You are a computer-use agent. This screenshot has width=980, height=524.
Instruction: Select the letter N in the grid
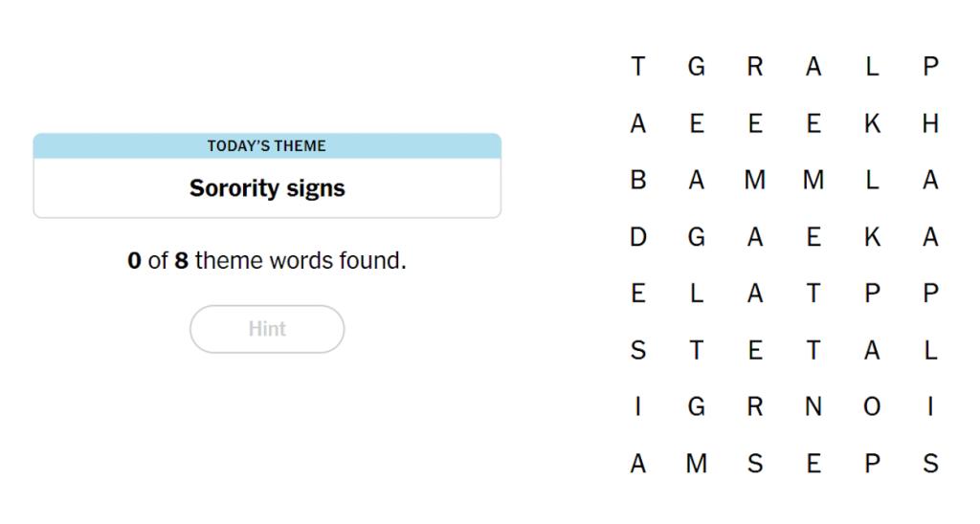click(x=813, y=407)
